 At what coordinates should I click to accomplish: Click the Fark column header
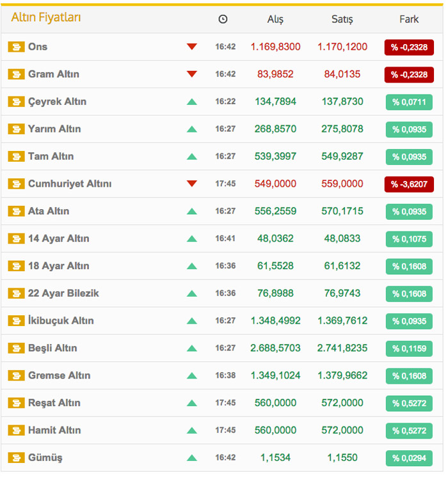[409, 19]
